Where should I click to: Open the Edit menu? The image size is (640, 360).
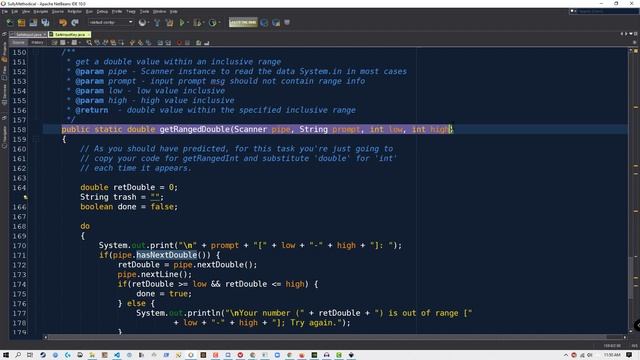14,11
